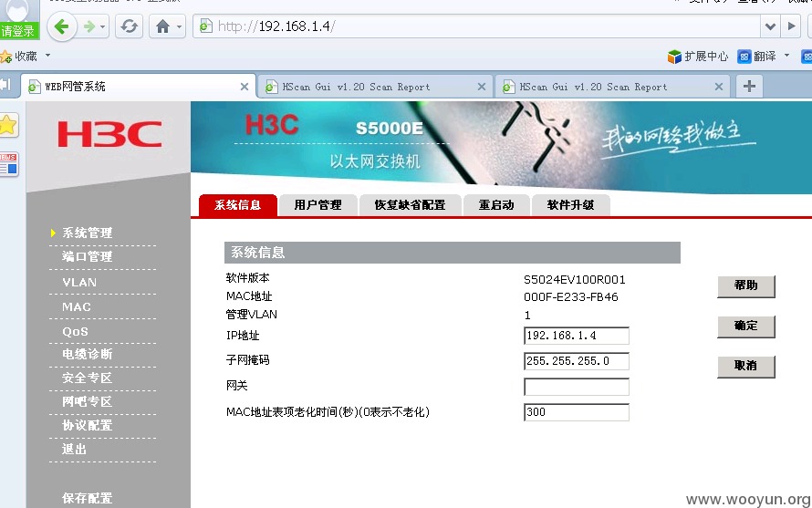Open the forward history dropdown arrow
The height and width of the screenshot is (508, 812).
coord(102,26)
